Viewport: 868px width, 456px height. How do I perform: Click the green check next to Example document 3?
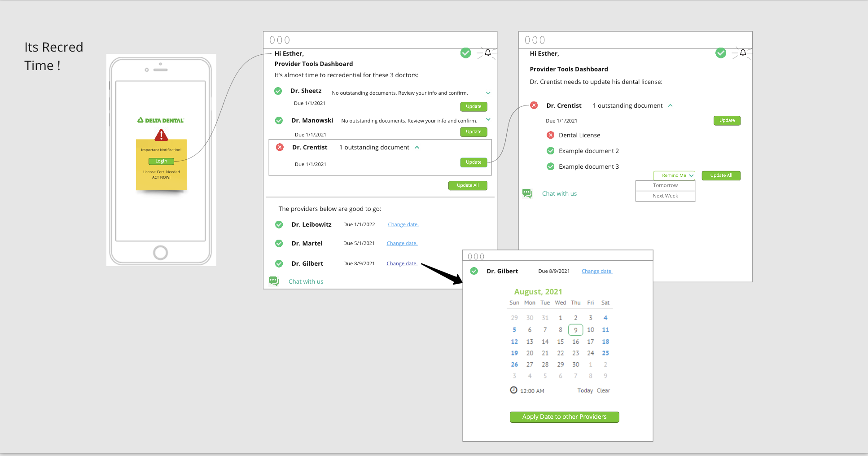[x=551, y=167]
